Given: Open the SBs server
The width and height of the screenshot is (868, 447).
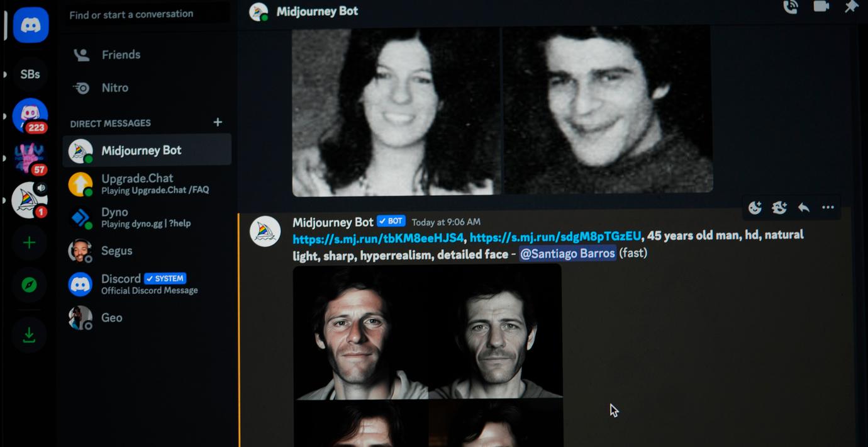Looking at the screenshot, I should coord(30,74).
